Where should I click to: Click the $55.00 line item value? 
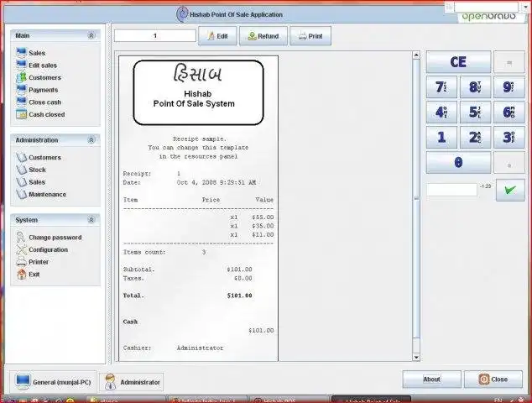coord(263,217)
